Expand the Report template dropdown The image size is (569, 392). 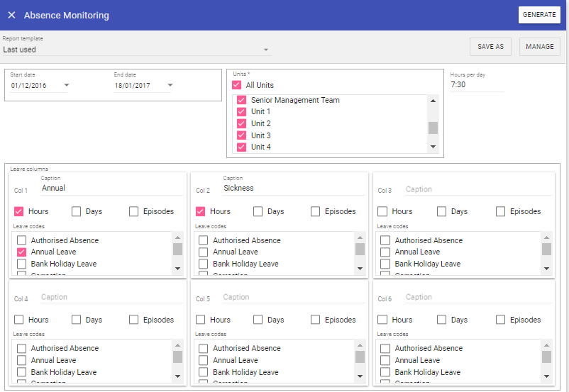click(266, 50)
